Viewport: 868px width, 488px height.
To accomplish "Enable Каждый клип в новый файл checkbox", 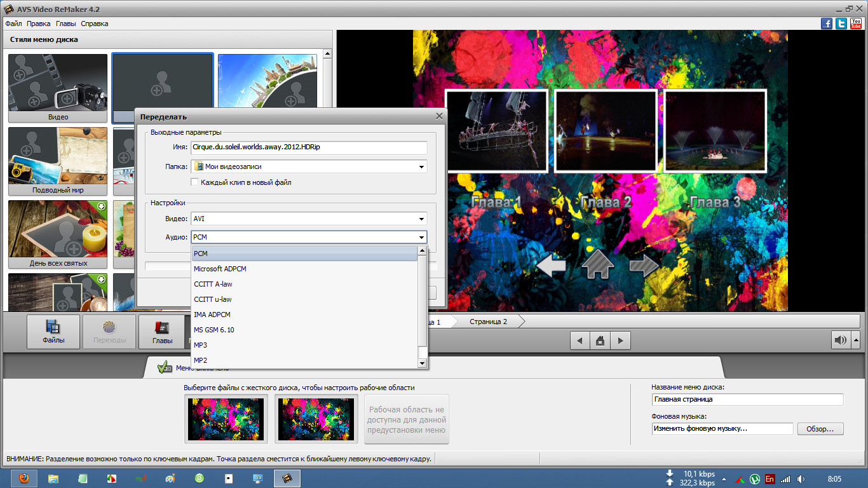I will pyautogui.click(x=196, y=182).
